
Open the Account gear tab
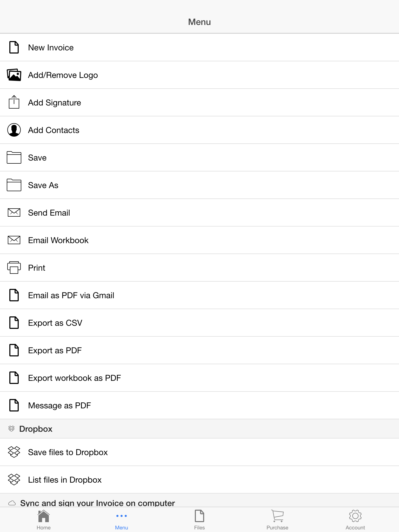pyautogui.click(x=355, y=520)
